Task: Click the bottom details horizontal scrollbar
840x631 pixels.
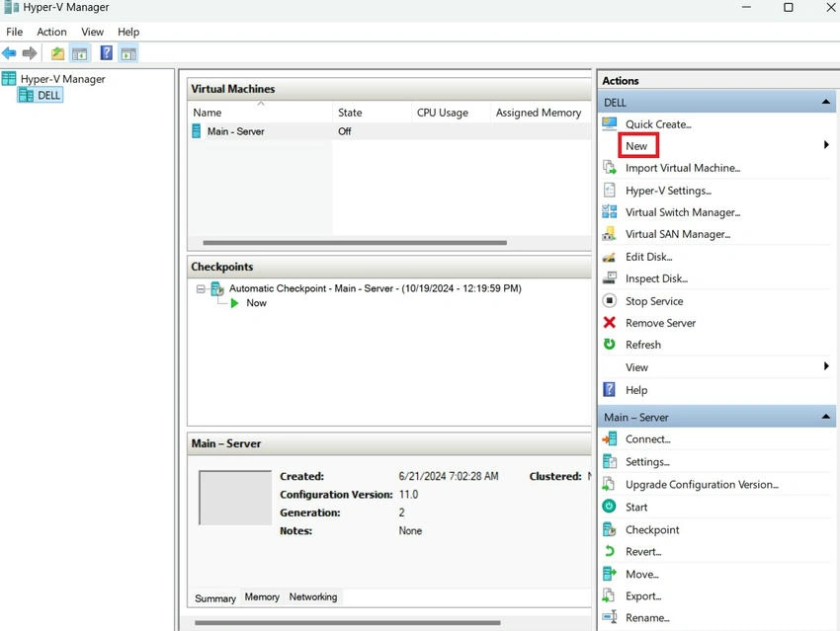Action: 347,622
